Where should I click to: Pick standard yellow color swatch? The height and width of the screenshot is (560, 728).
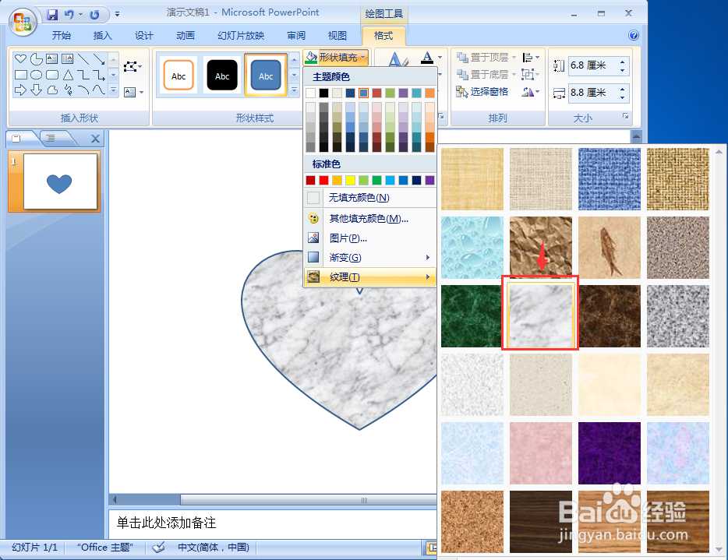tap(350, 180)
